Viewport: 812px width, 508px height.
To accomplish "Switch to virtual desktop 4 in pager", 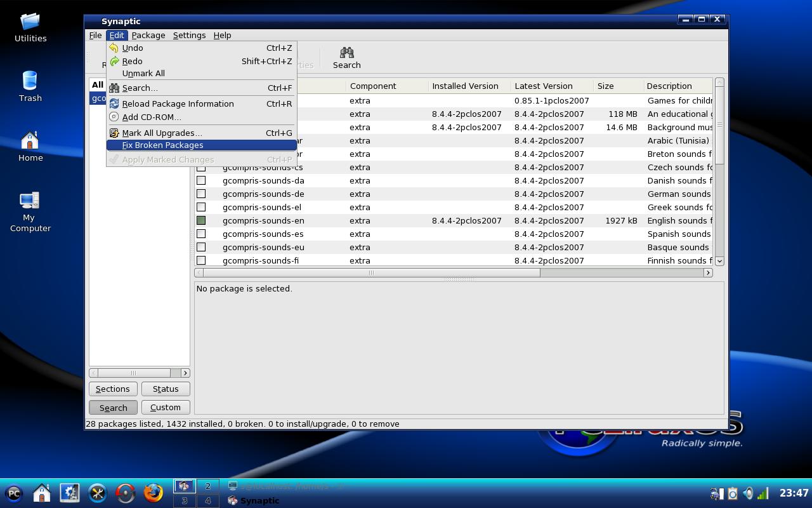I will (x=207, y=500).
